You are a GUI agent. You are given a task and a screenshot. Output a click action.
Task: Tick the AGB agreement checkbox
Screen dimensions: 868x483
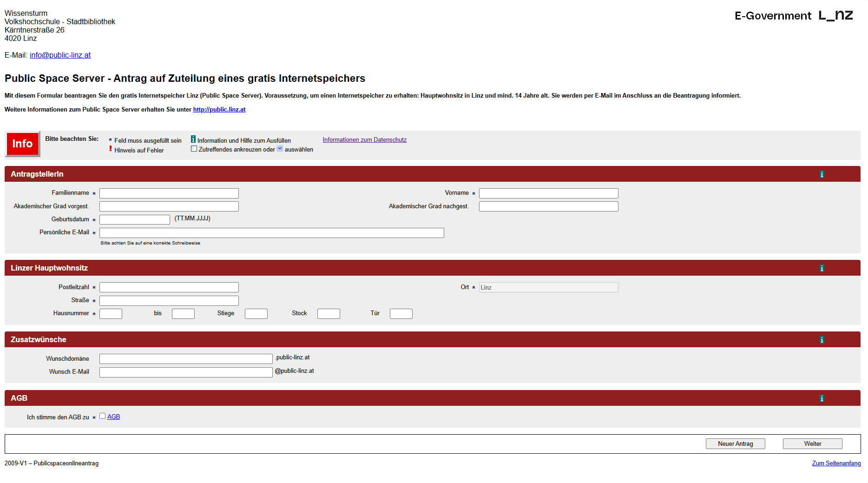pos(102,416)
